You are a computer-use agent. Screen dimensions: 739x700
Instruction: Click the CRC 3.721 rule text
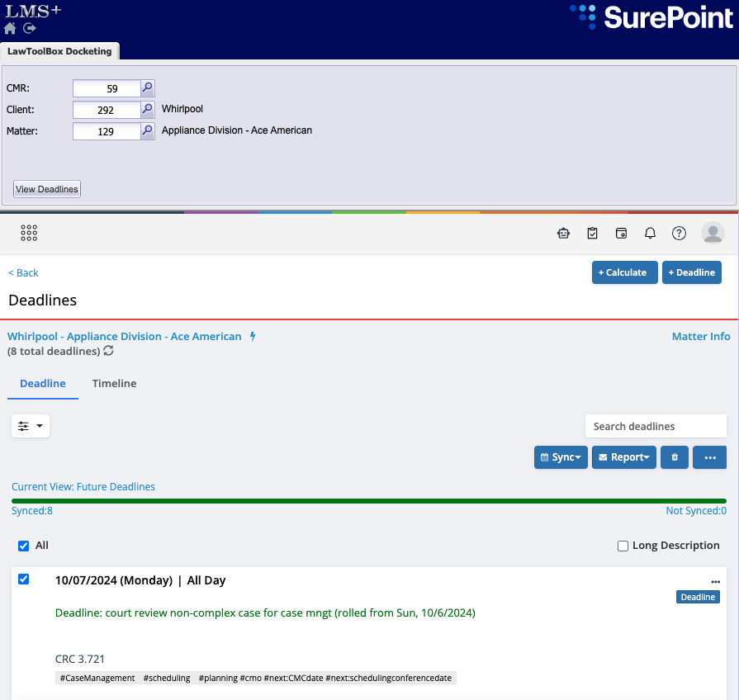(x=79, y=659)
